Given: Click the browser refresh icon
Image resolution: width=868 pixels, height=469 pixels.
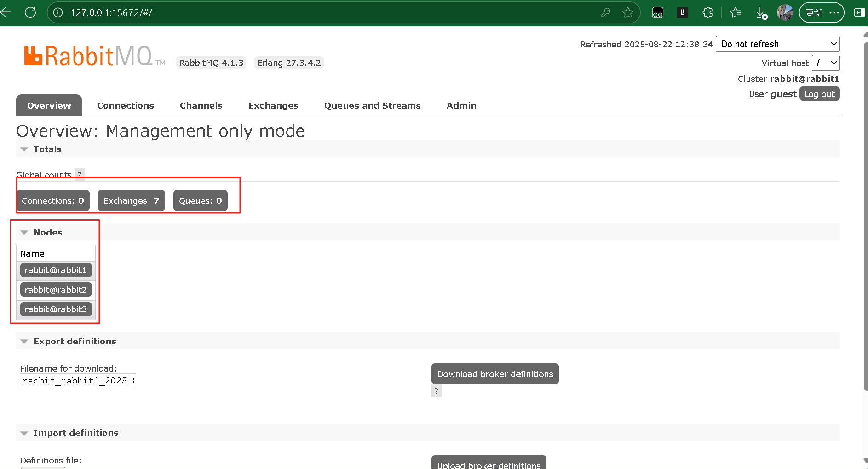Looking at the screenshot, I should pyautogui.click(x=30, y=12).
